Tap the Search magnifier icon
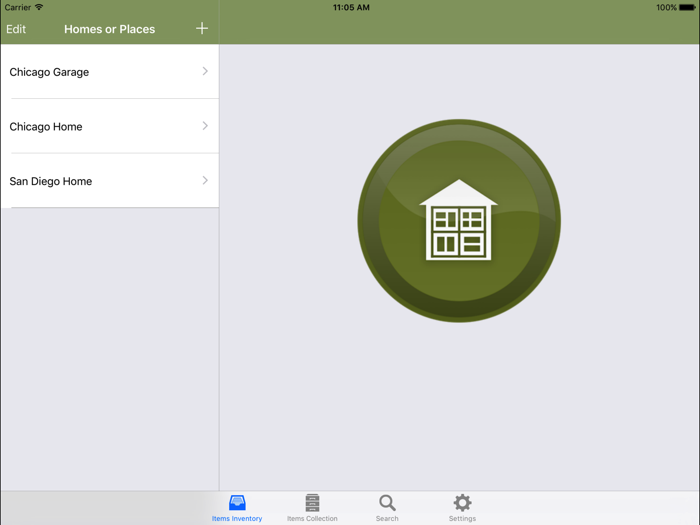 tap(387, 503)
